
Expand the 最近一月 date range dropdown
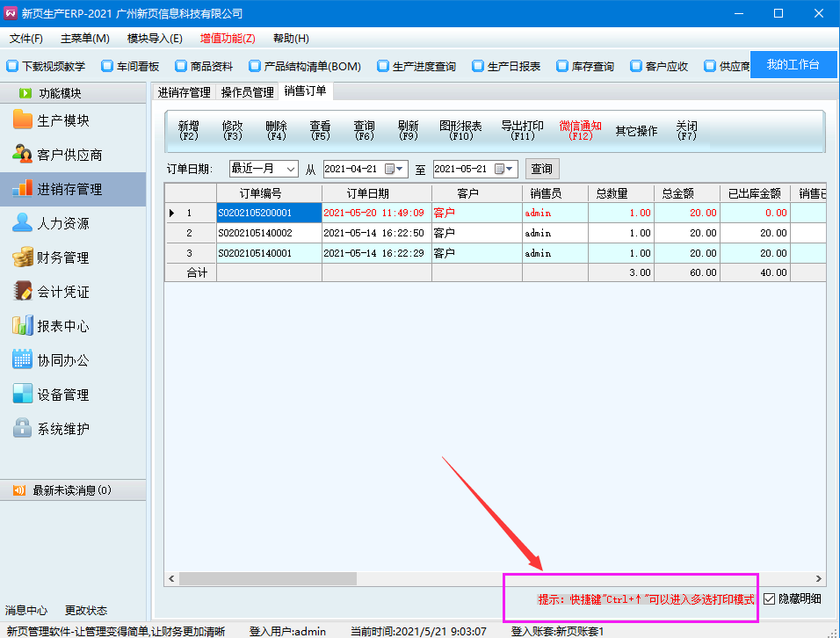click(290, 169)
